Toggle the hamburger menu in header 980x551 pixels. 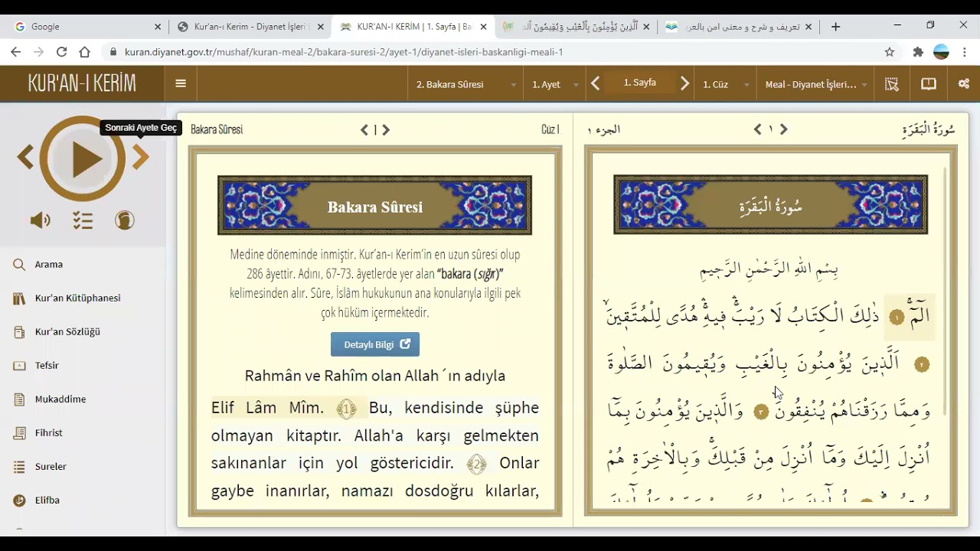tap(181, 84)
